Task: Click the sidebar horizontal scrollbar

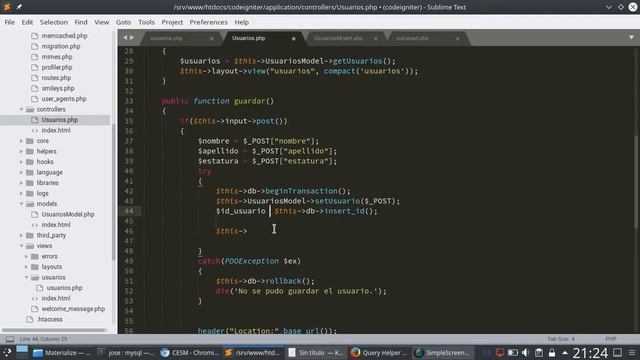Action: click(54, 330)
